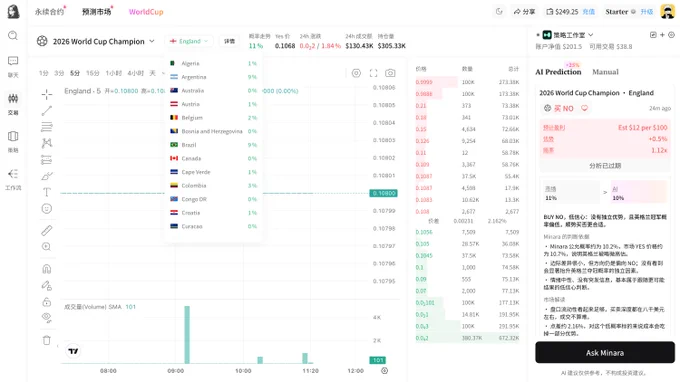
Task: Click the 分析已过期 expired analysis label
Action: (x=605, y=166)
